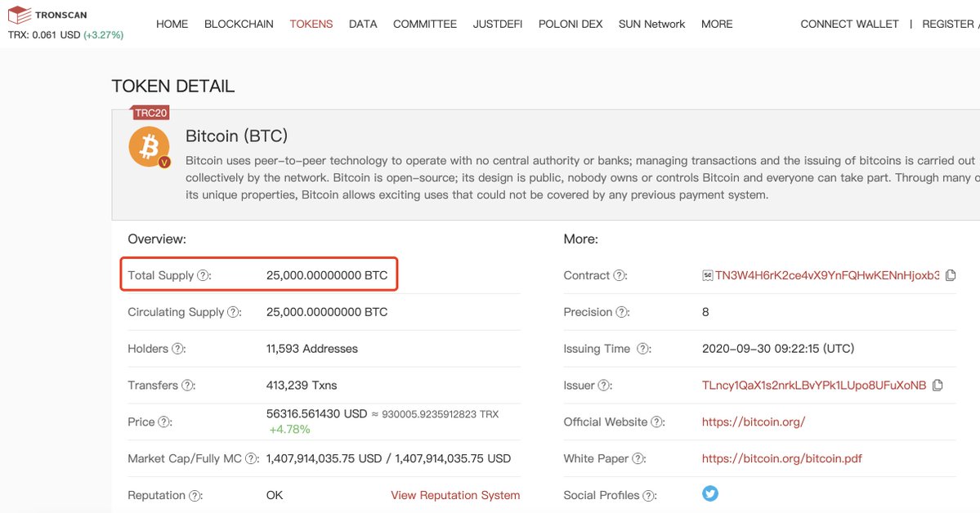Open the issuer address TLncy1QaX1s2nrk link
The width and height of the screenshot is (980, 513).
[x=814, y=385]
